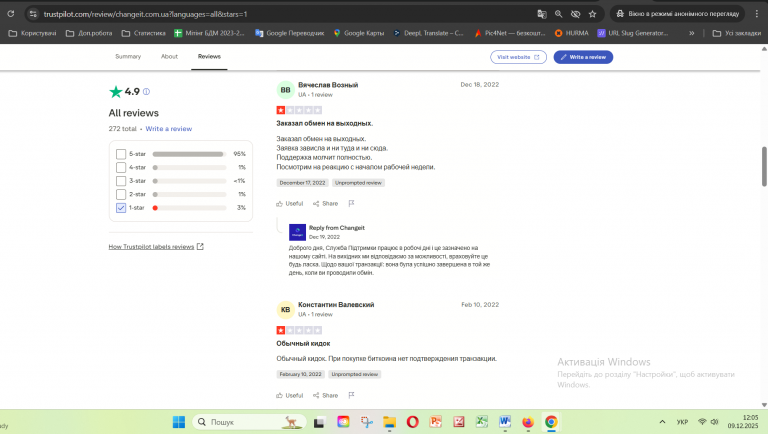Open Firefox from the taskbar
The width and height of the screenshot is (768, 434).
(528, 422)
